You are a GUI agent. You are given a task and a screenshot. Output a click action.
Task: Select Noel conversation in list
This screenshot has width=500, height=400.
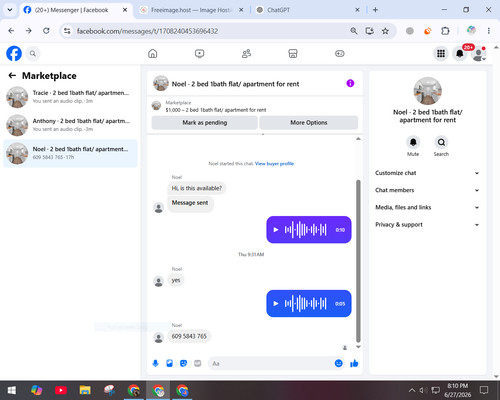coord(70,153)
